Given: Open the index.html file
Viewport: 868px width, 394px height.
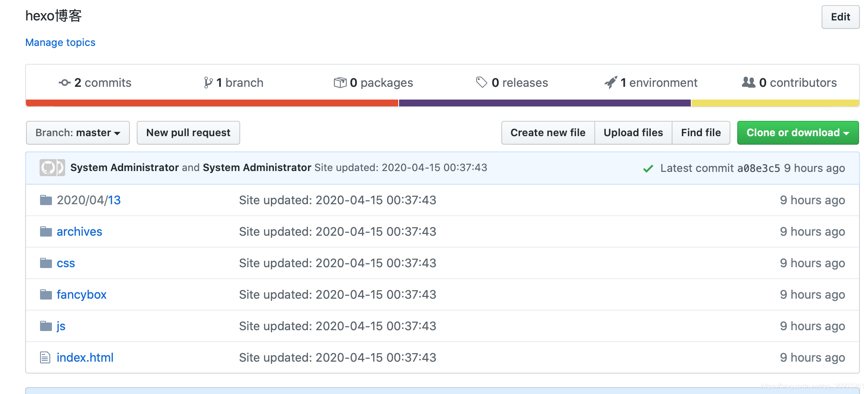Looking at the screenshot, I should [85, 357].
